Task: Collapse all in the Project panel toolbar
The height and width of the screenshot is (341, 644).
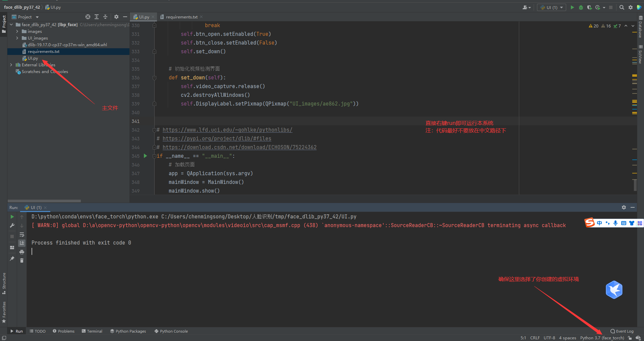Action: tap(105, 17)
